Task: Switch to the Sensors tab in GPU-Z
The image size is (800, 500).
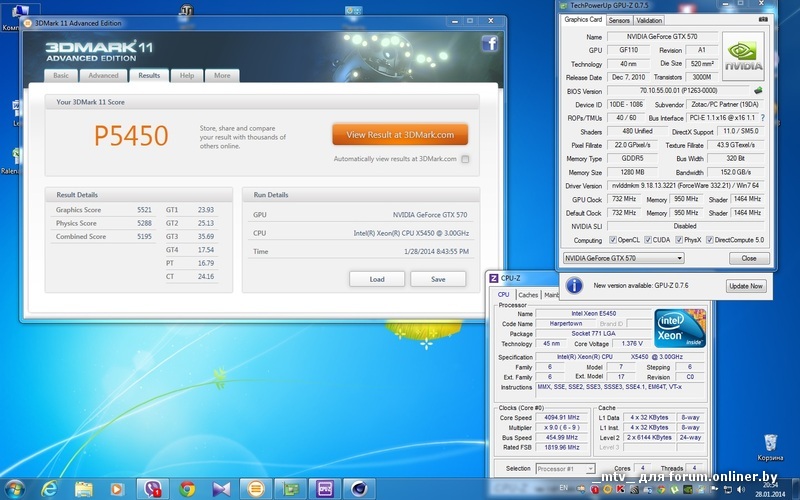Action: pos(619,20)
